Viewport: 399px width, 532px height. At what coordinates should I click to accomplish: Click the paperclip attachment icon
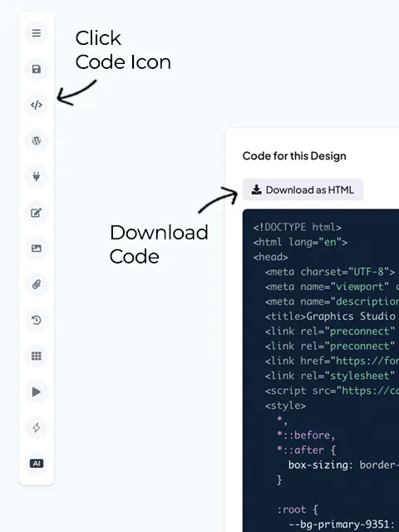37,284
